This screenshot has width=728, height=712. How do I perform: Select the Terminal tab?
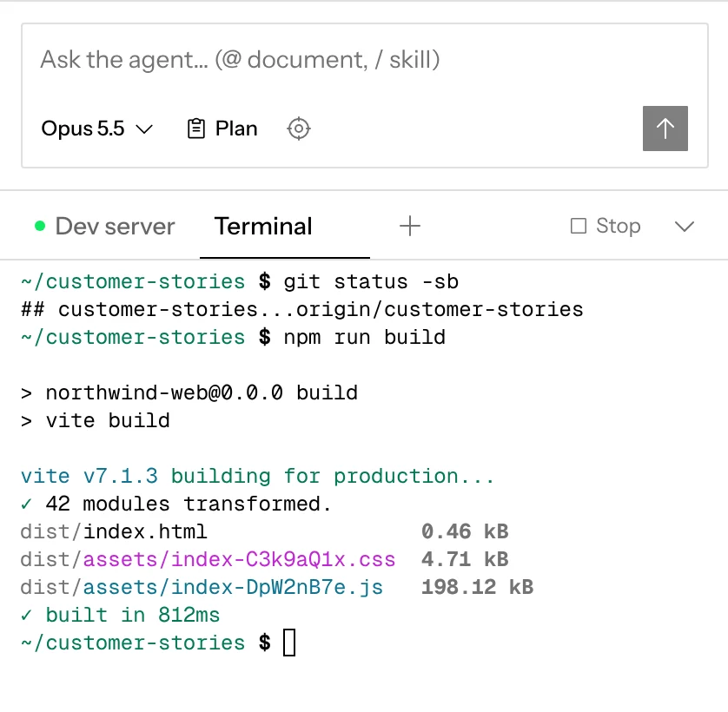[263, 227]
